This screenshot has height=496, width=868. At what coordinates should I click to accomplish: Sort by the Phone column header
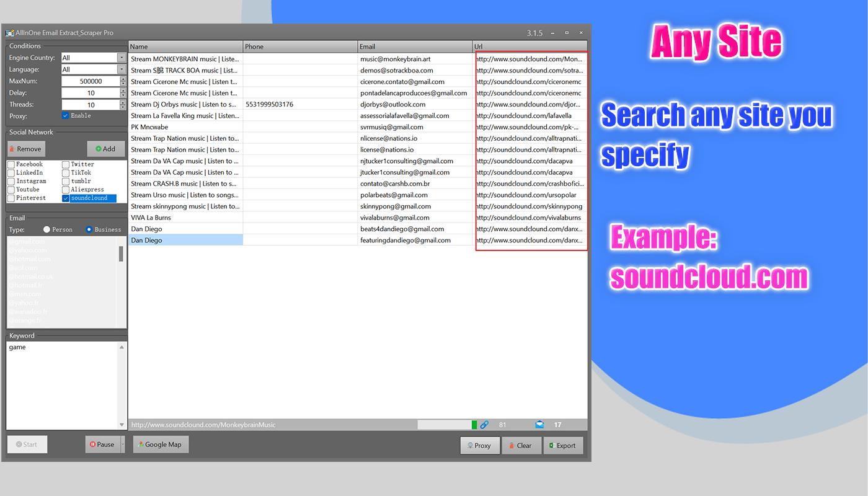point(300,46)
